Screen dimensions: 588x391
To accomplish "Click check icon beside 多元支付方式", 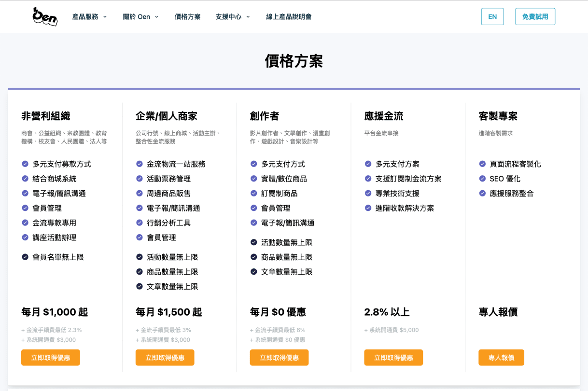I will pos(254,164).
